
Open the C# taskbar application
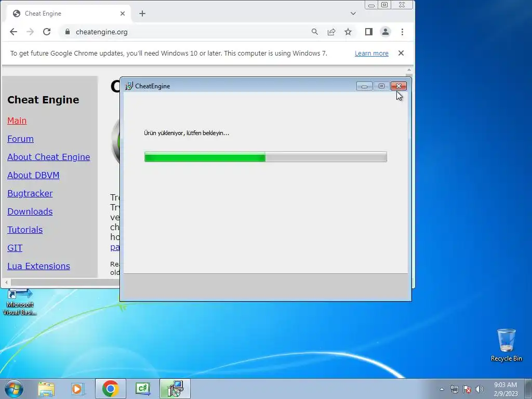tap(142, 389)
